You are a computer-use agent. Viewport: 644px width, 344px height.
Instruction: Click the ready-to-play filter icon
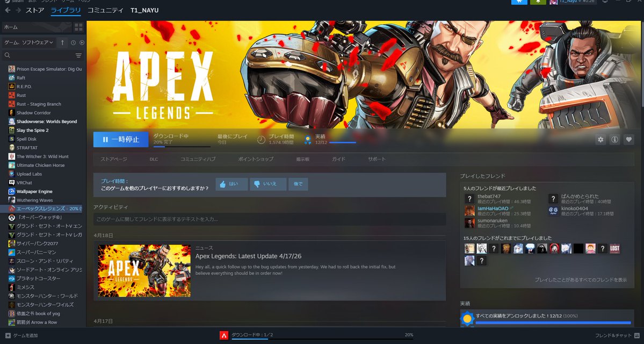click(81, 42)
